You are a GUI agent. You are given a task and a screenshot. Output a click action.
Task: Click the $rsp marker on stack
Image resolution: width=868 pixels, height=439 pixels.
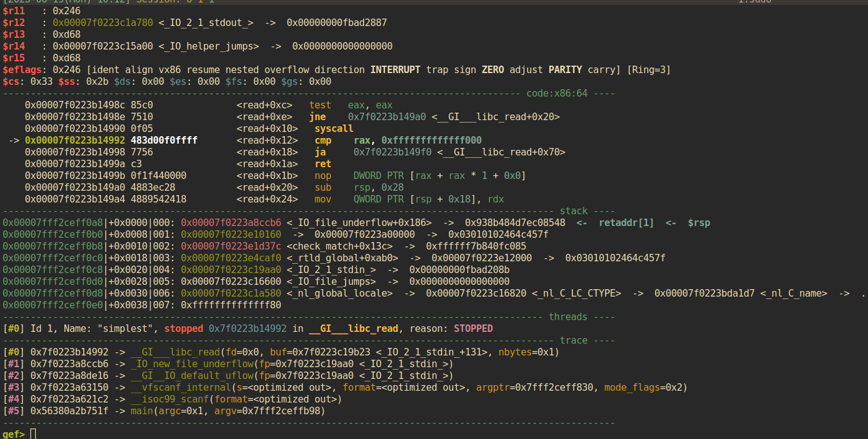click(x=699, y=223)
